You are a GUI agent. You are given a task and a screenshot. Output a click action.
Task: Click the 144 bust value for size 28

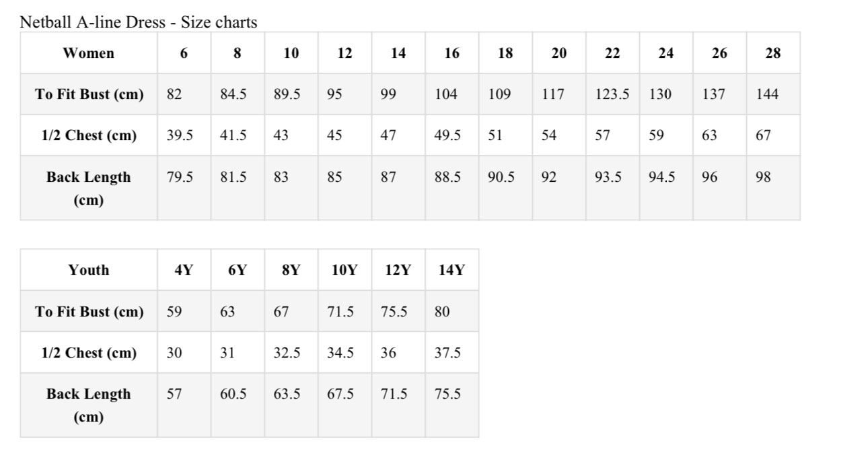point(773,94)
